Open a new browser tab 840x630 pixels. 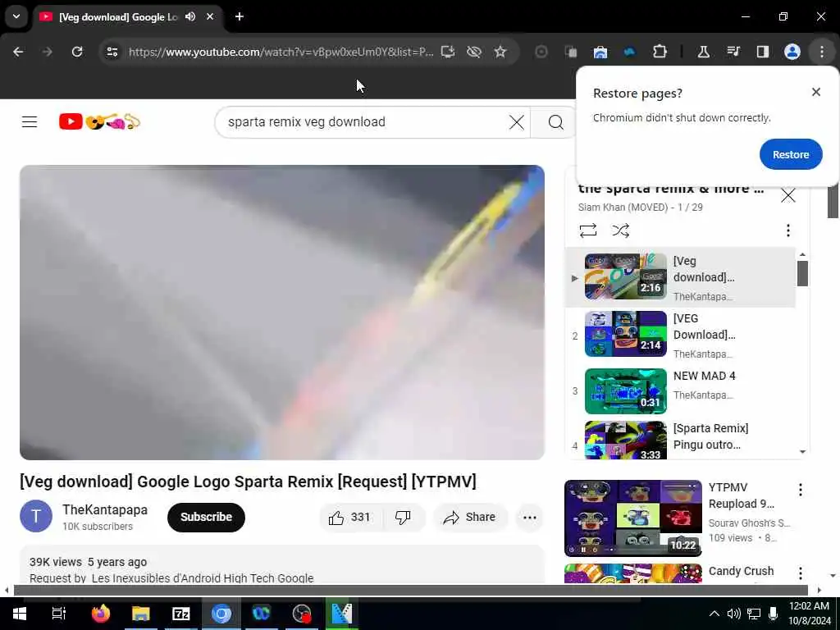point(240,16)
